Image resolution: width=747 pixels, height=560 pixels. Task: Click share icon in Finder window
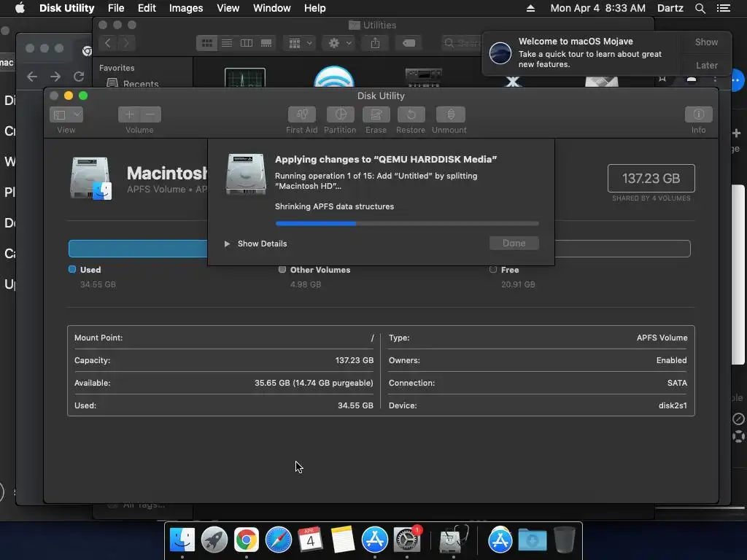pos(376,43)
